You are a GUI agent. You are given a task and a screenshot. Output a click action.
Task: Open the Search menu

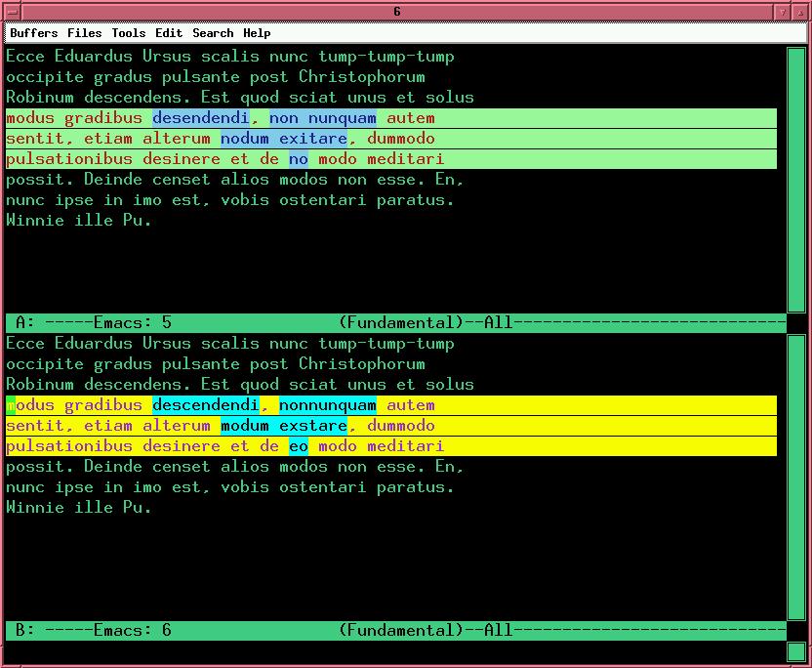click(213, 33)
